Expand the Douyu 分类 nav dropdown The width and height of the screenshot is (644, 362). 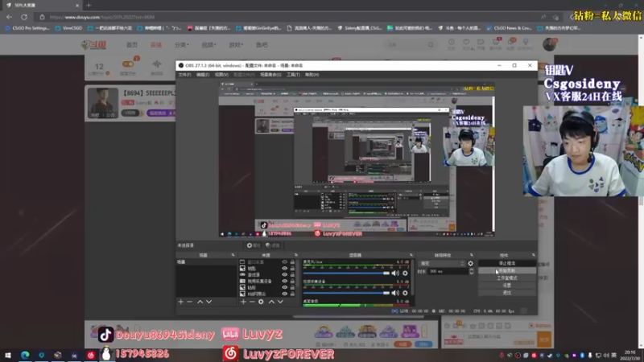click(182, 45)
